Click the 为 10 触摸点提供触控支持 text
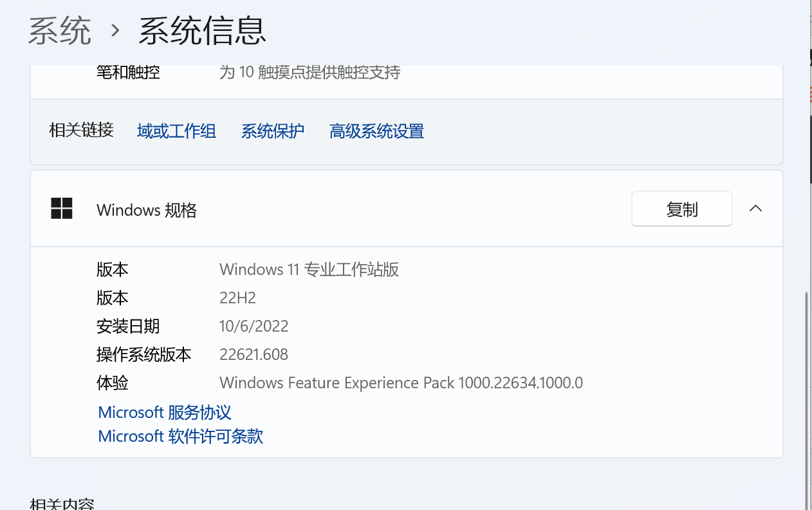This screenshot has width=812, height=510. coord(310,71)
